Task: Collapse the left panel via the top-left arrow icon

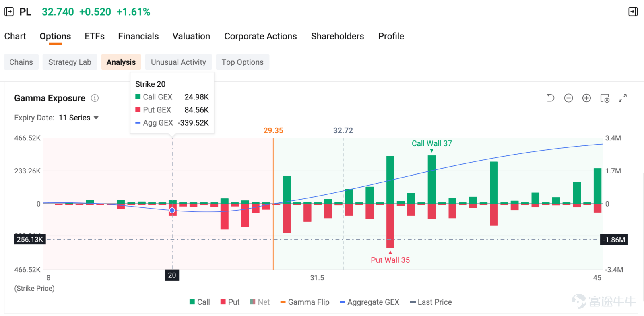Action: tap(9, 12)
